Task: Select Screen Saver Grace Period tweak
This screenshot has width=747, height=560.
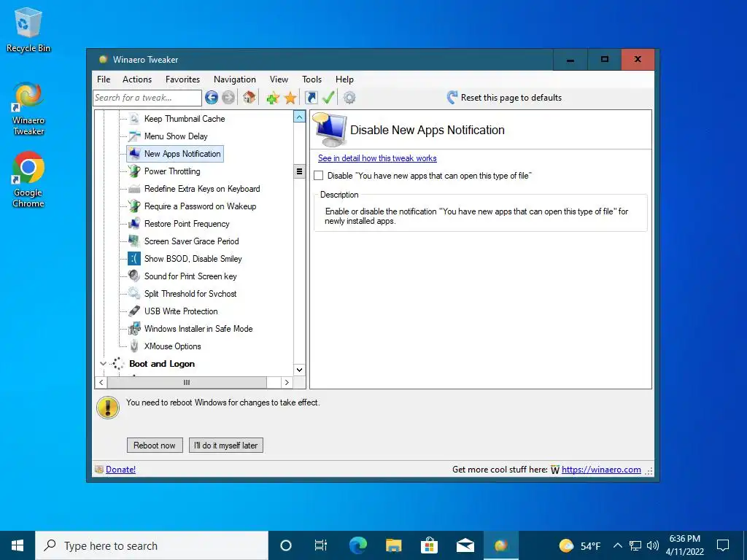Action: (192, 241)
